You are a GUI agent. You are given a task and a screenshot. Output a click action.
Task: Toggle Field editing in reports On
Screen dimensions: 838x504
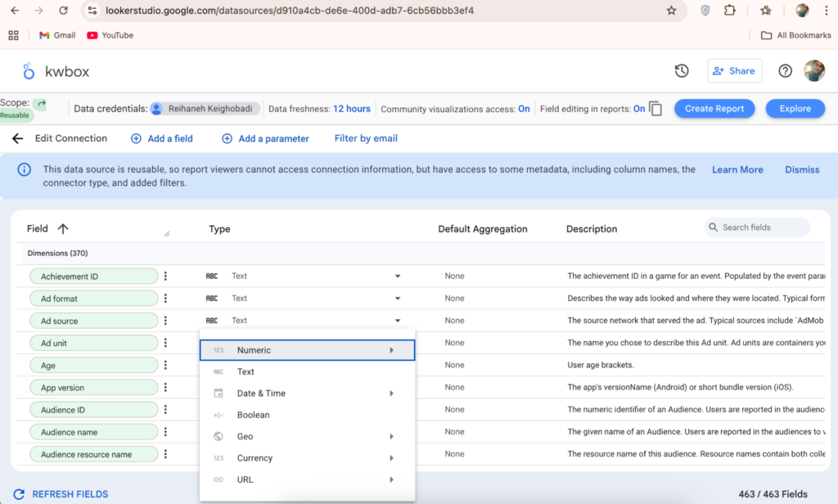[639, 109]
